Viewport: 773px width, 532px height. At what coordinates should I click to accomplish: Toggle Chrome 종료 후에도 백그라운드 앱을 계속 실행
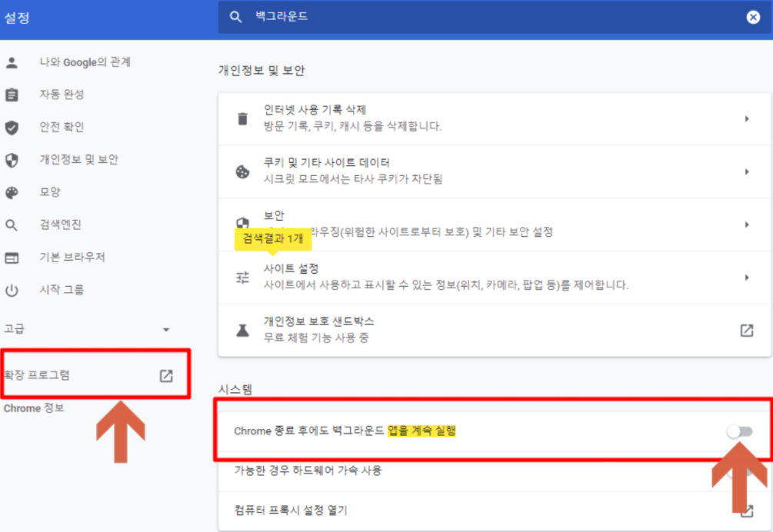click(x=739, y=431)
